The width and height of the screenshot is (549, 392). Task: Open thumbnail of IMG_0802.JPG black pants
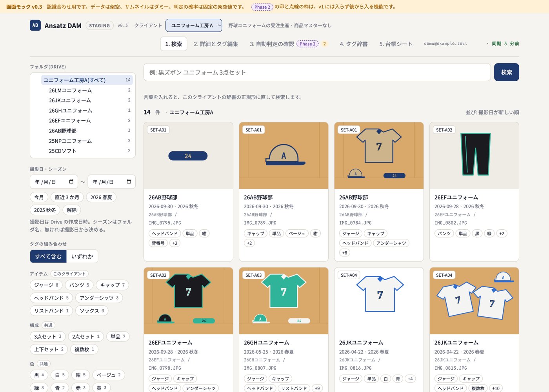coord(474,156)
